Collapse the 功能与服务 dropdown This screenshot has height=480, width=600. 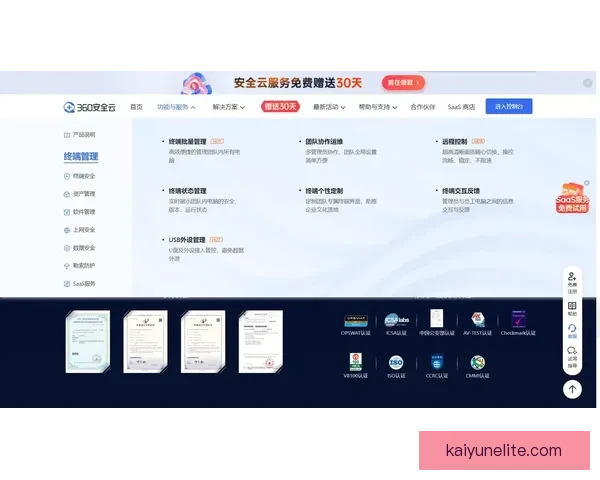click(x=176, y=107)
